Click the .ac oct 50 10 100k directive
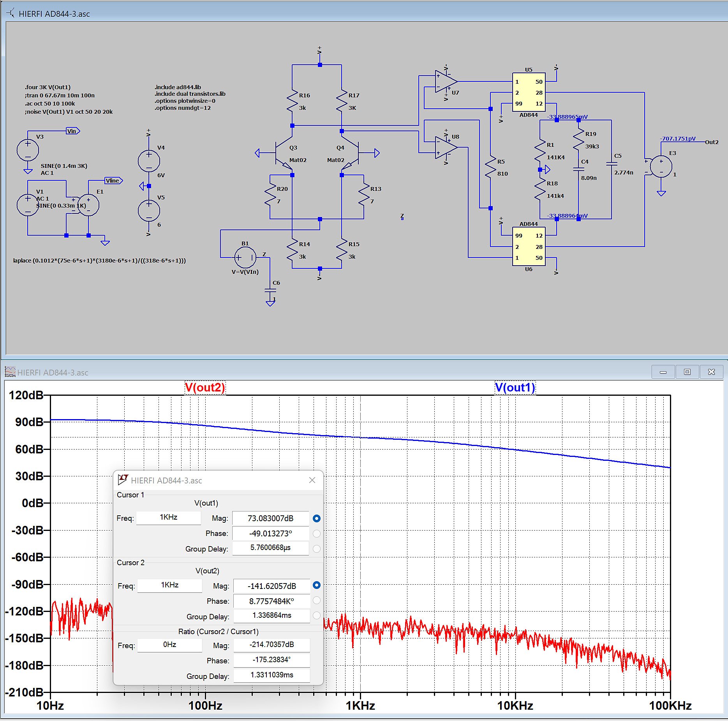The height and width of the screenshot is (721, 728). [x=50, y=103]
